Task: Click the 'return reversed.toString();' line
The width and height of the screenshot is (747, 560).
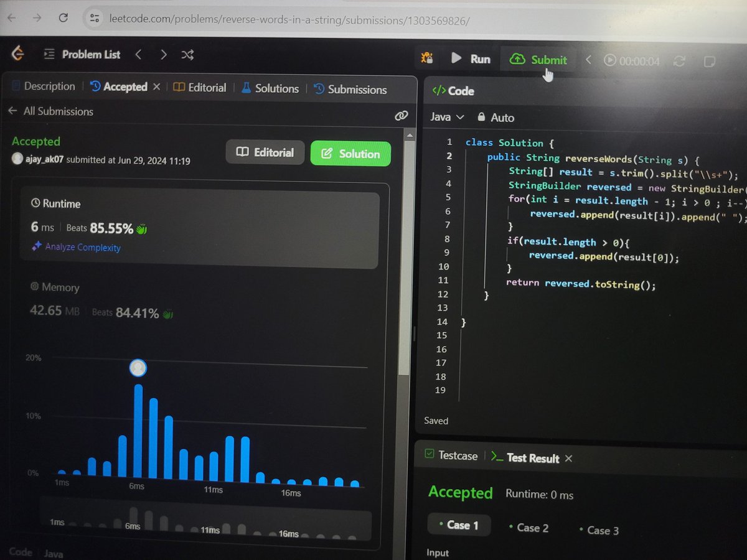Action: tap(581, 284)
